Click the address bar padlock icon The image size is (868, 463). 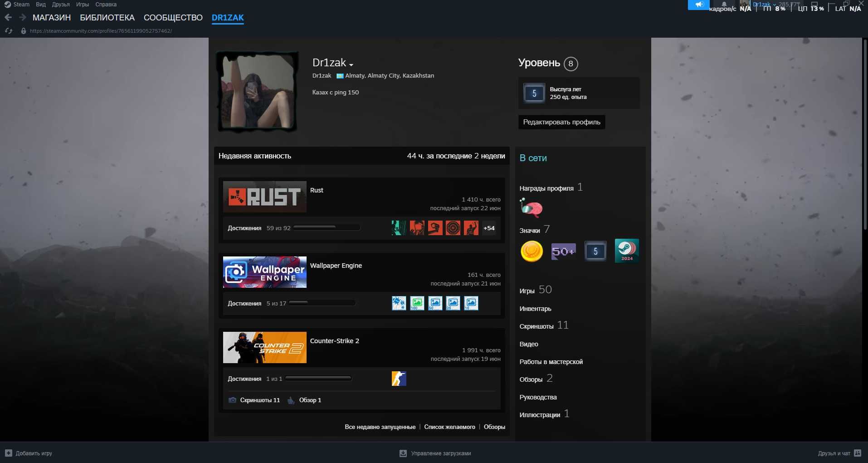23,31
